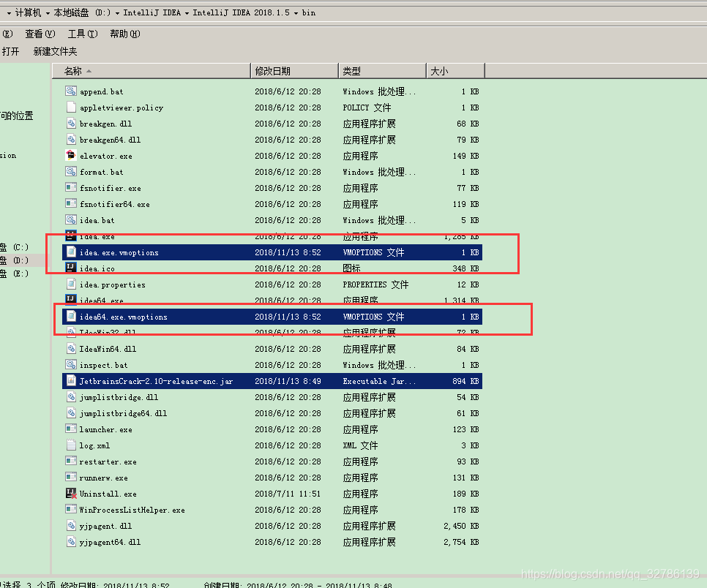
Task: Click the WinProcessListHelper.exe icon
Action: click(71, 510)
